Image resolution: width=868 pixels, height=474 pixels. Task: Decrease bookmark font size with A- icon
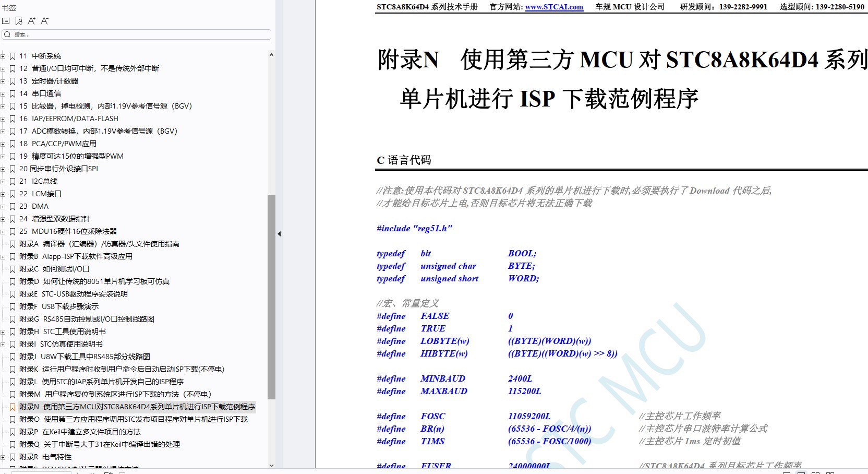pos(44,21)
